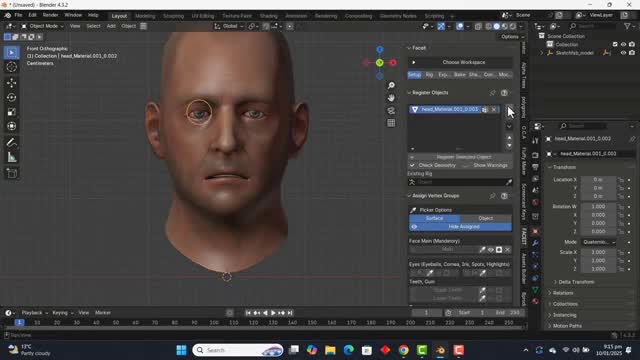
Task: Collapse the Register Objects panel
Action: pos(409,93)
